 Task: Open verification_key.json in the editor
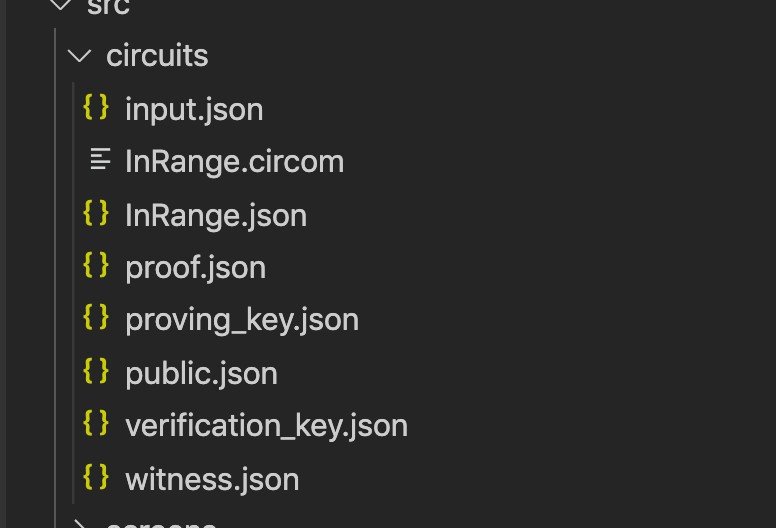coord(266,426)
